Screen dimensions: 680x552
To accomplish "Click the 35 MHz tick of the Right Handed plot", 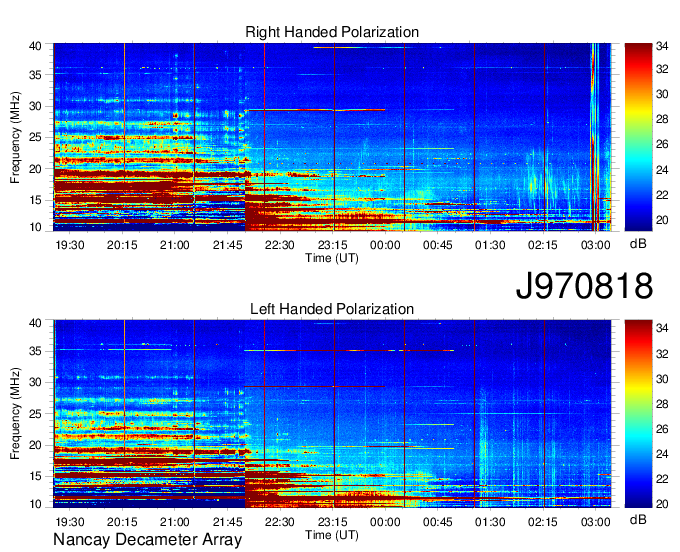I will coord(35,75).
